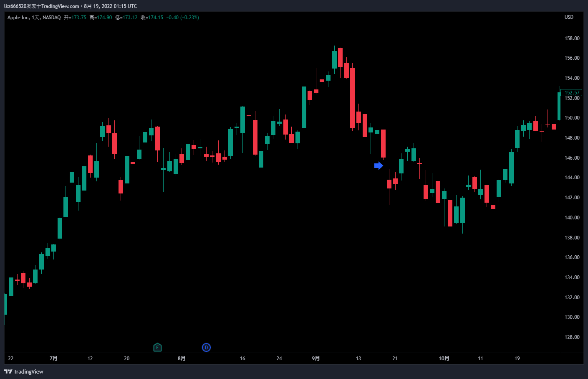Image resolution: width=588 pixels, height=379 pixels.
Task: Click the blue D dividend marker
Action: (x=206, y=347)
